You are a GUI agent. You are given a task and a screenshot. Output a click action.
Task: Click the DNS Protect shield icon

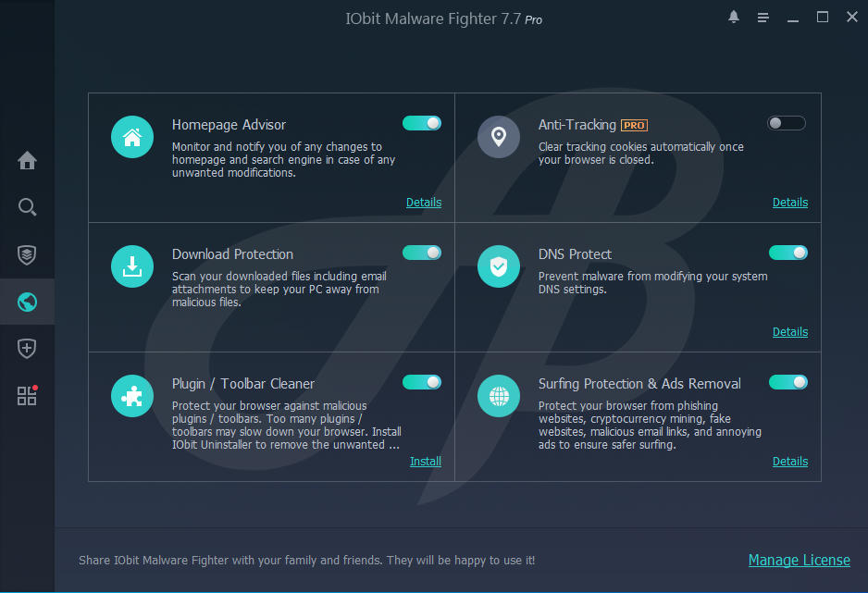coord(499,266)
